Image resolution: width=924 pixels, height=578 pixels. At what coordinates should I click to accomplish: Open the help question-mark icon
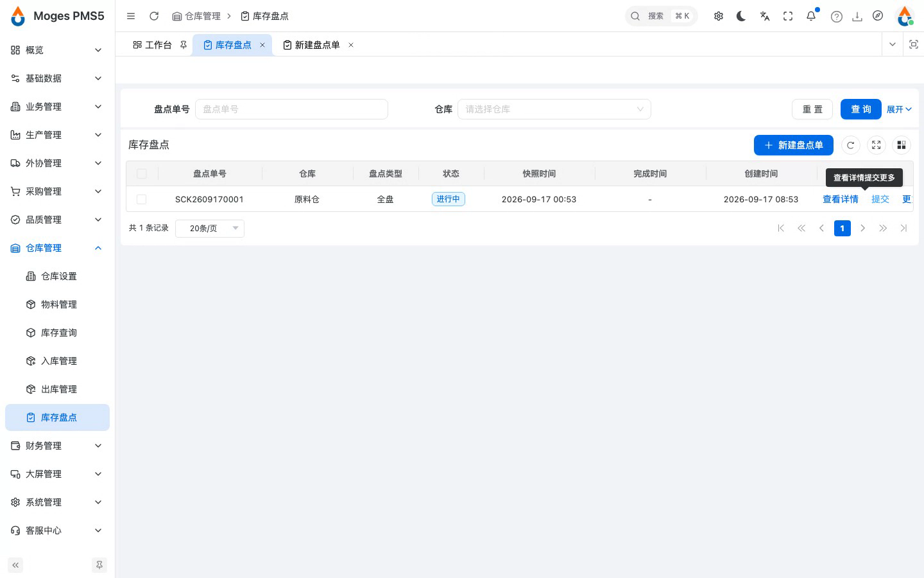(836, 17)
